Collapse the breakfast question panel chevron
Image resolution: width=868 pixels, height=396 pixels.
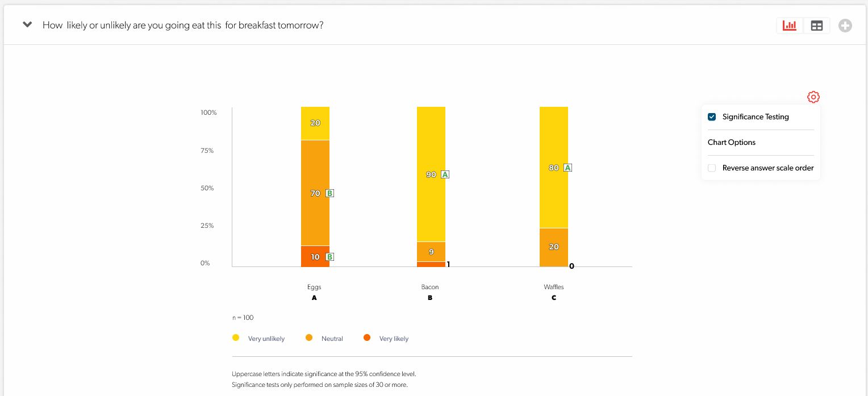pos(27,25)
